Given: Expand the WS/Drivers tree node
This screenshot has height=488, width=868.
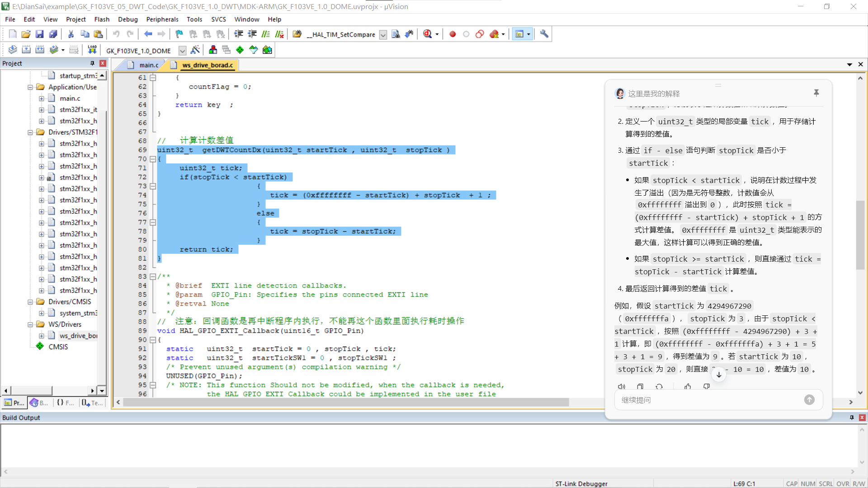Looking at the screenshot, I should tap(30, 324).
